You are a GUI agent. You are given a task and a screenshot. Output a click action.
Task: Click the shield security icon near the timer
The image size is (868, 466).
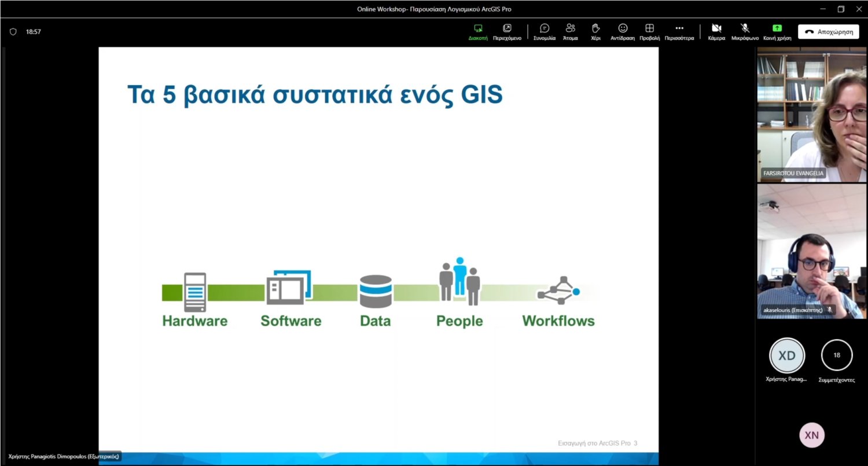13,32
